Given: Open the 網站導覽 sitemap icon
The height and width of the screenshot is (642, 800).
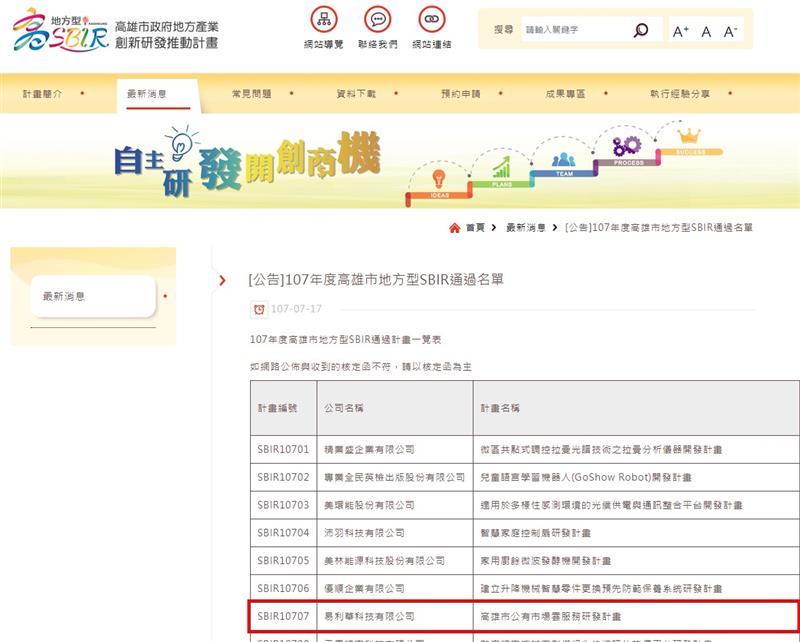Looking at the screenshot, I should pos(324,19).
